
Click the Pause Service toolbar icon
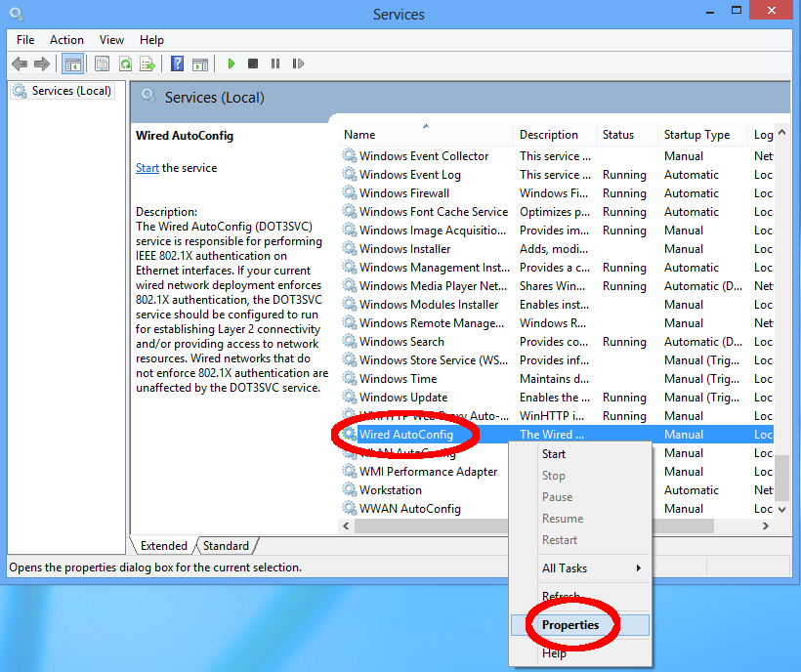[275, 63]
